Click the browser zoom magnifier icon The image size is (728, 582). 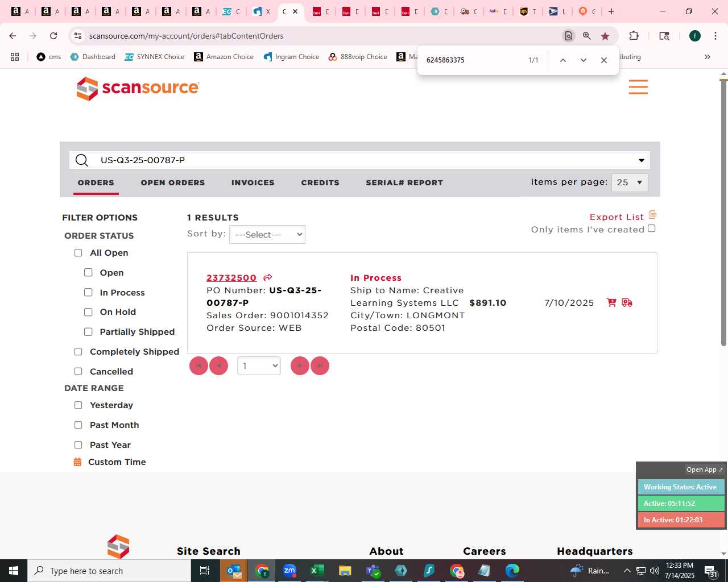[586, 36]
